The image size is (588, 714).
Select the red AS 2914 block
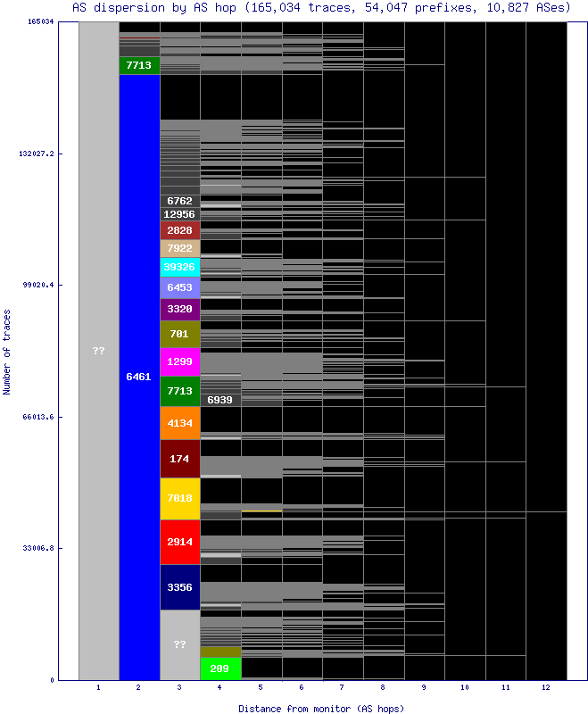tap(179, 542)
